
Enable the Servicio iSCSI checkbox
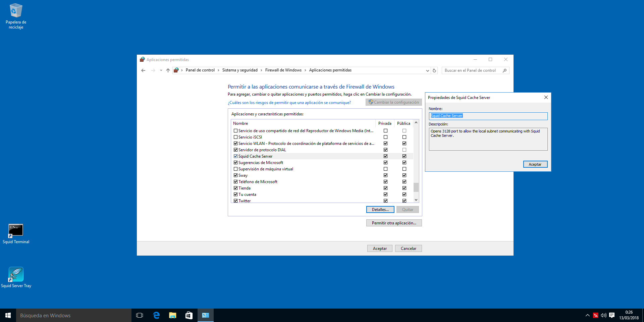click(x=236, y=137)
